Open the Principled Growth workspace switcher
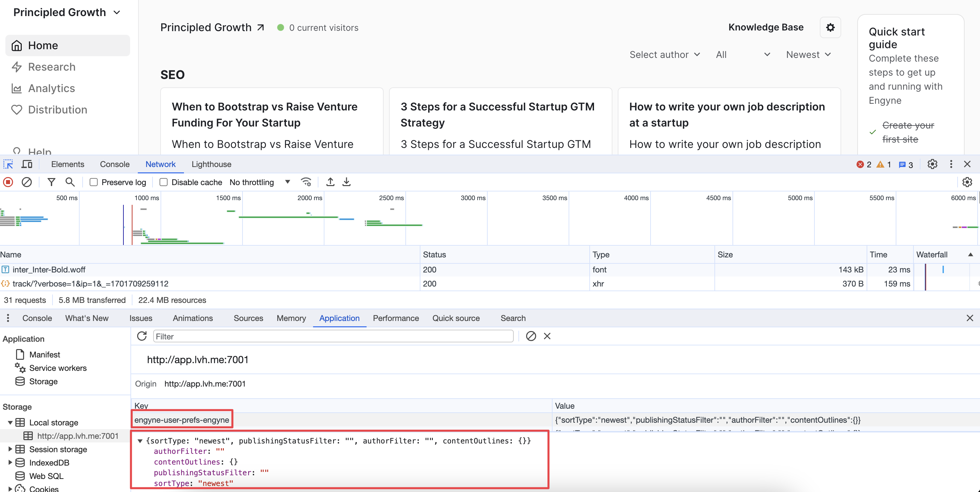The height and width of the screenshot is (492, 980). click(67, 12)
